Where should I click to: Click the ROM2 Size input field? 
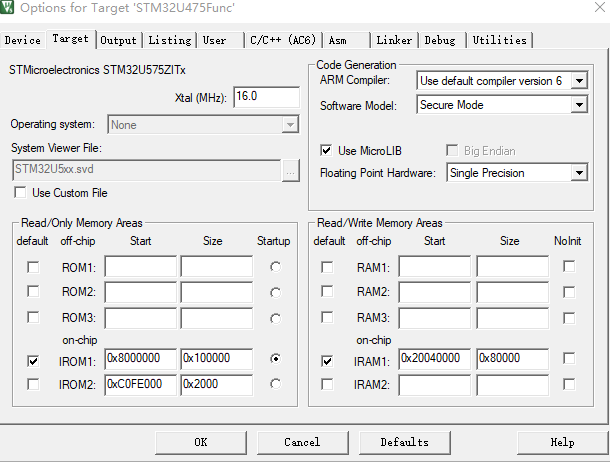(217, 292)
